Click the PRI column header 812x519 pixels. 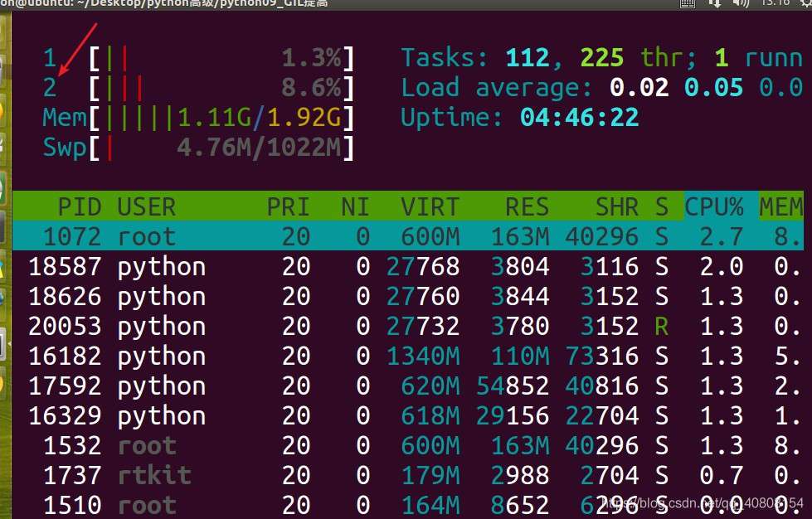[288, 206]
